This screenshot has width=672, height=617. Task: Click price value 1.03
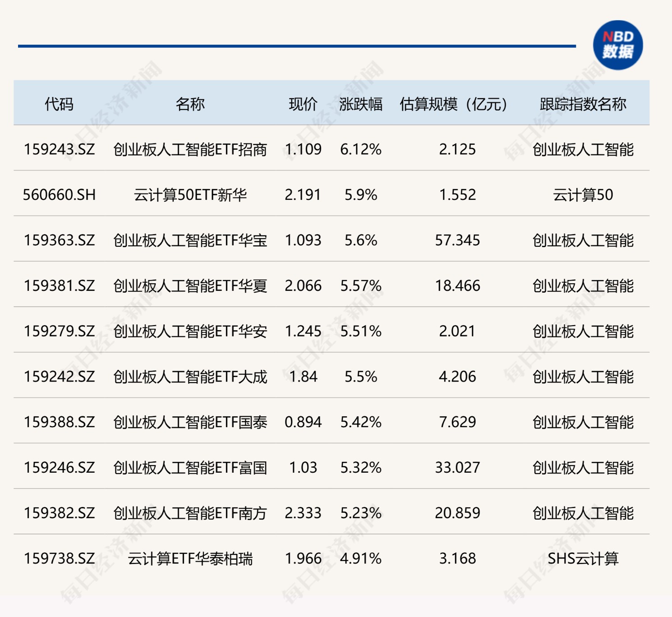pos(303,468)
